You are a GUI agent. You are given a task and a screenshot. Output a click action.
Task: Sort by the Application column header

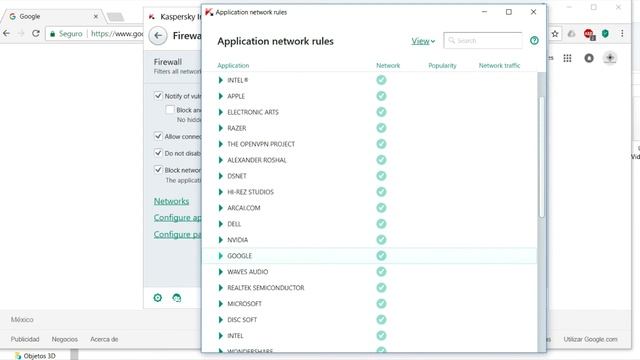[x=233, y=65]
